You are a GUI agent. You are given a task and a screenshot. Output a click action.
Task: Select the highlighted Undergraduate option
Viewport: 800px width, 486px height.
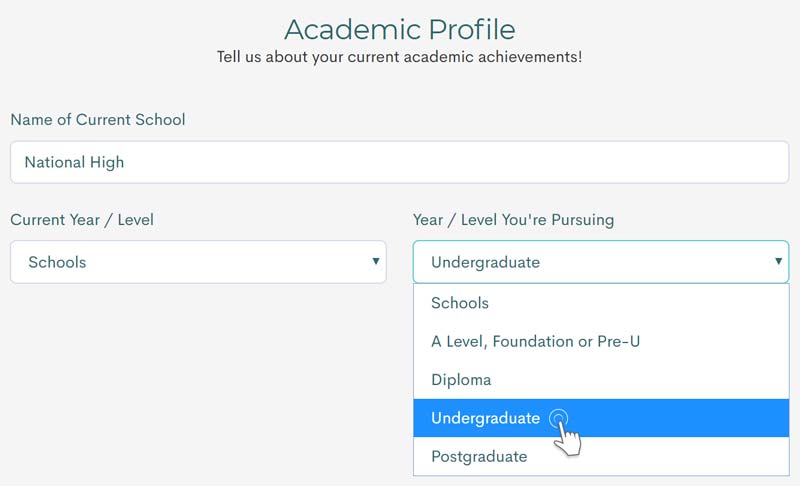(x=601, y=418)
